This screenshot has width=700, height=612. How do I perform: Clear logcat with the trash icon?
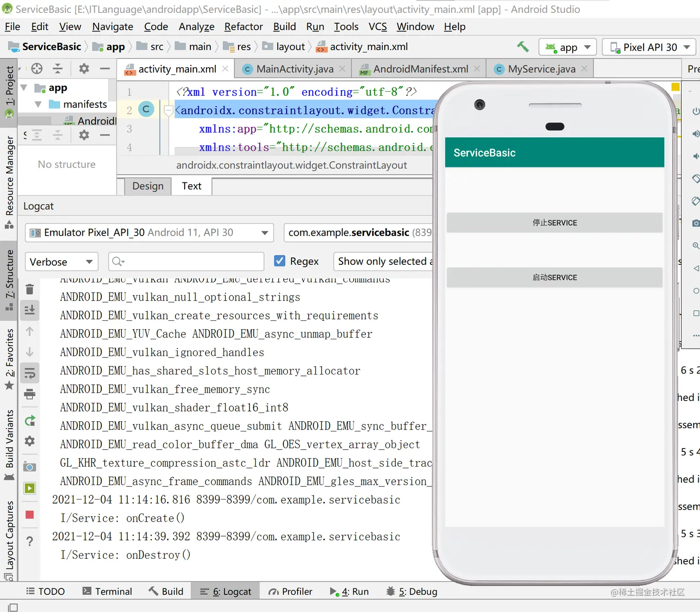point(30,289)
